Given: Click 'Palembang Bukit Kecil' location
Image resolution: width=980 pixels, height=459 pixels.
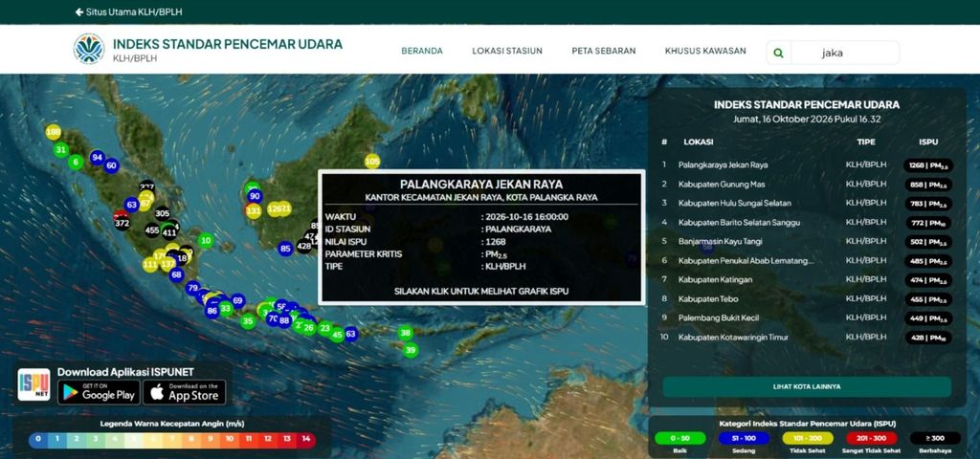Looking at the screenshot, I should click(807, 317).
